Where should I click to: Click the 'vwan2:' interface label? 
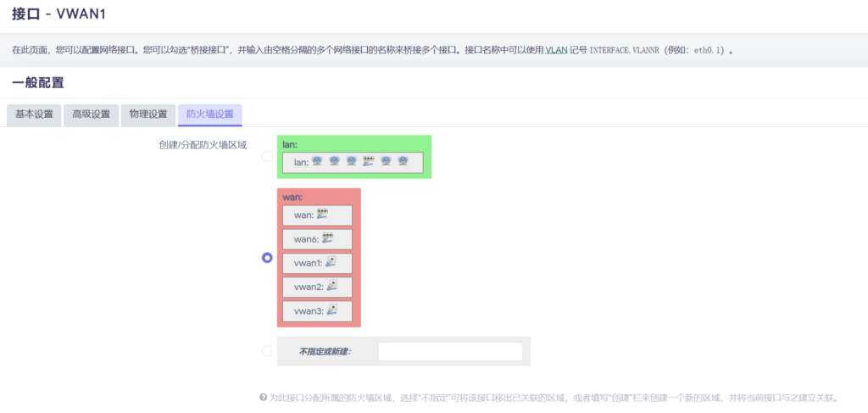pos(308,287)
